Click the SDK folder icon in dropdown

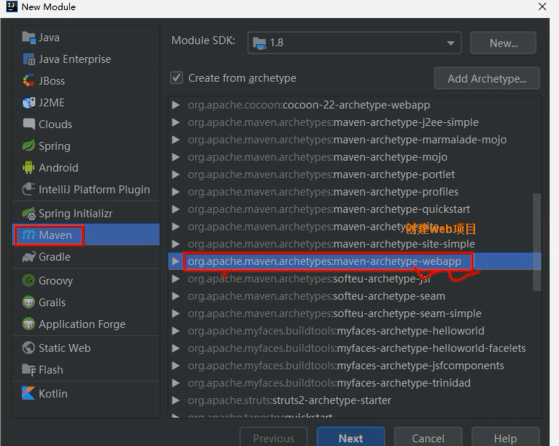point(260,43)
